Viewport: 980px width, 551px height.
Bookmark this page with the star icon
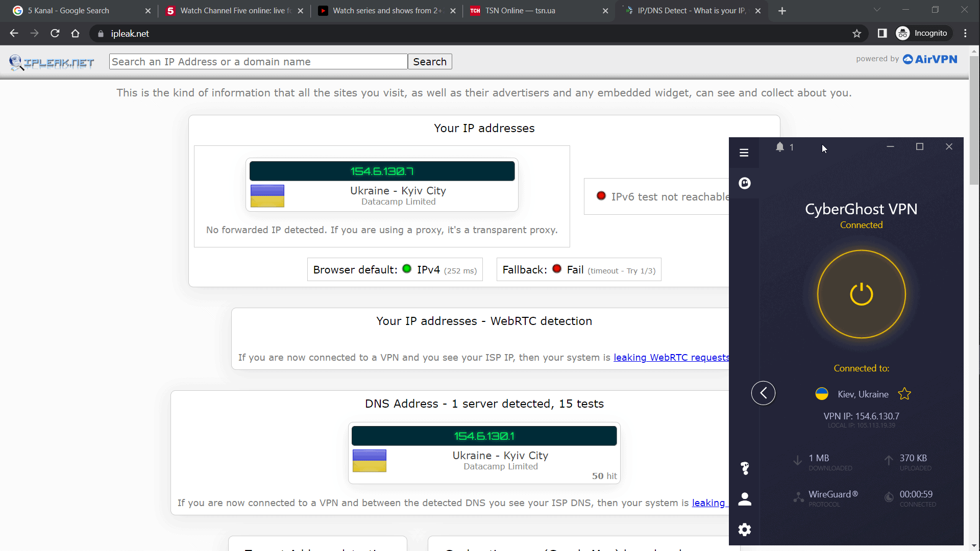[856, 34]
